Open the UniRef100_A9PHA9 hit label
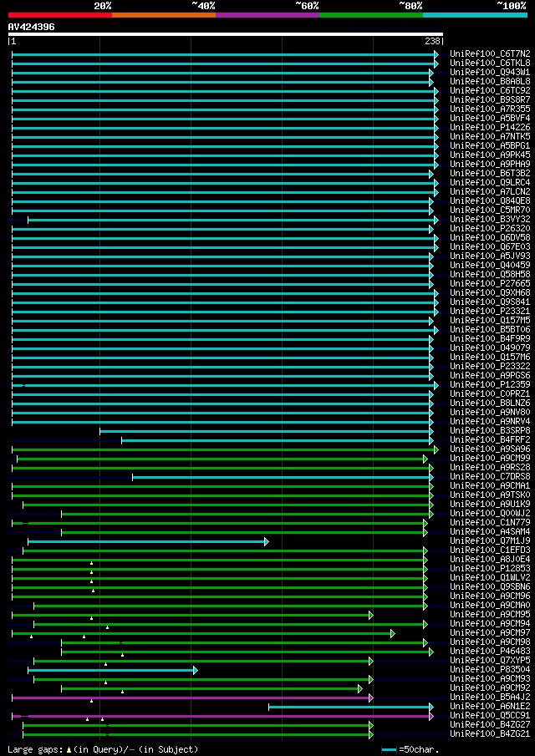 coord(490,164)
